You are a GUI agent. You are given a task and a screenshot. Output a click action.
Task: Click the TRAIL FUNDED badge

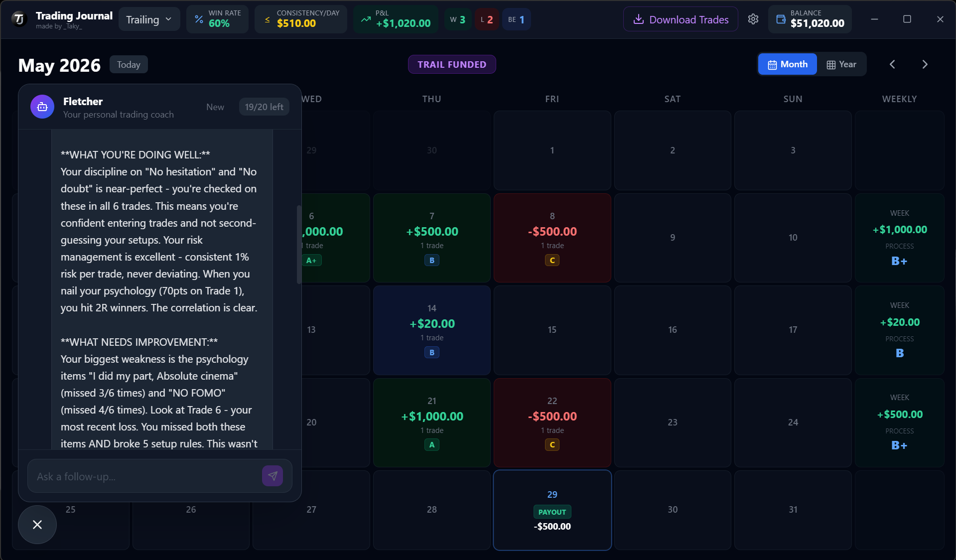(x=452, y=64)
